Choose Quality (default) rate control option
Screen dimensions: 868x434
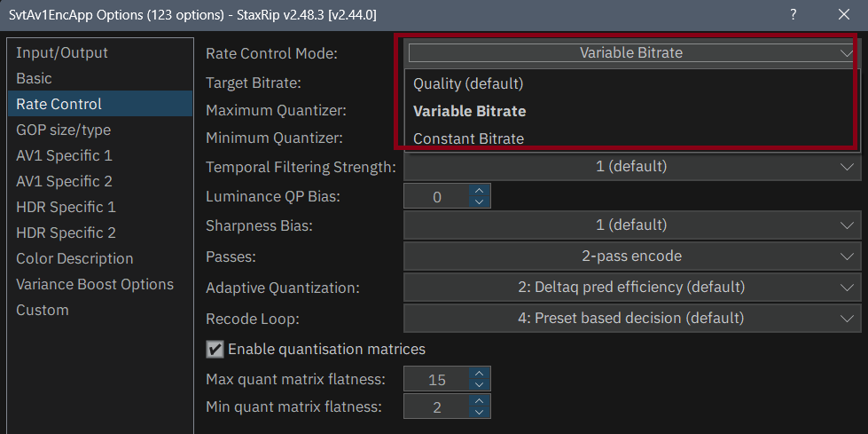[468, 83]
